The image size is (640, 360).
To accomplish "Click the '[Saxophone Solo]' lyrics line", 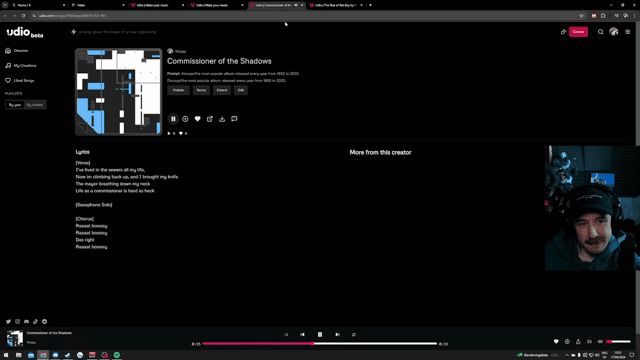I will 94,205.
